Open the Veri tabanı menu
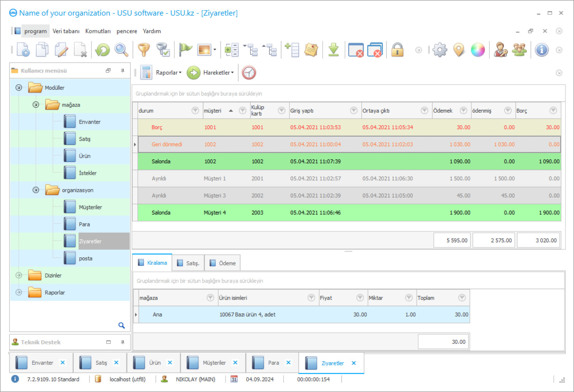This screenshot has height=392, width=574. click(66, 31)
